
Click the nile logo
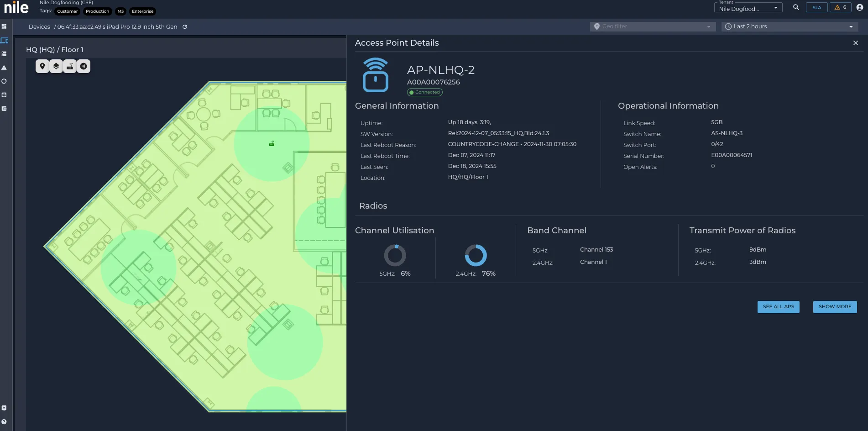click(x=16, y=7)
